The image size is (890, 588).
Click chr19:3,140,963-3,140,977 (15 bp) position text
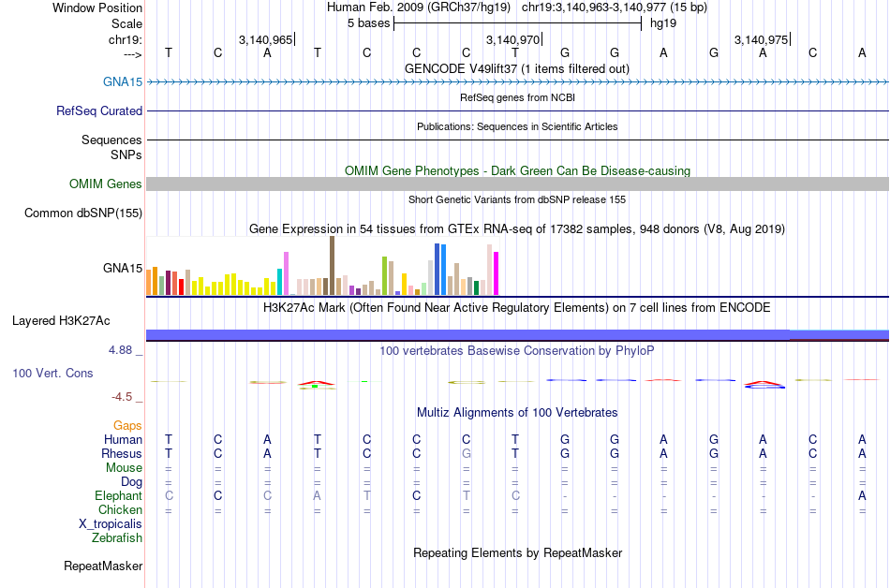click(x=615, y=7)
